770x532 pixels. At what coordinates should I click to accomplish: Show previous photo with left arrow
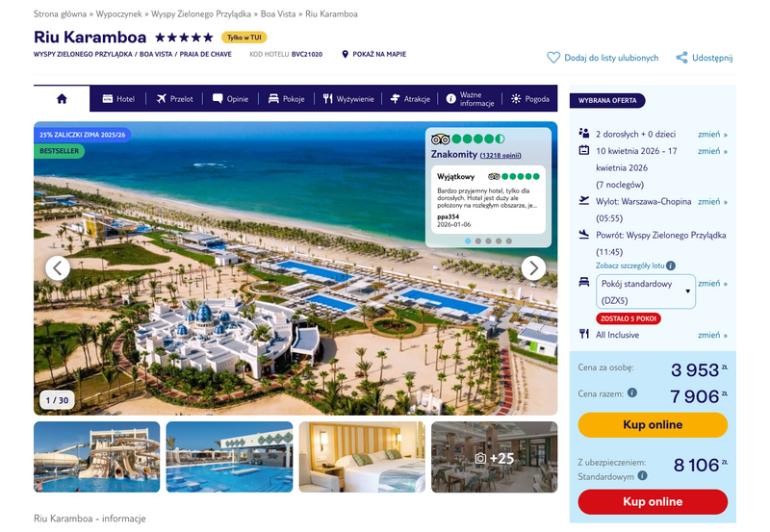coord(58,268)
